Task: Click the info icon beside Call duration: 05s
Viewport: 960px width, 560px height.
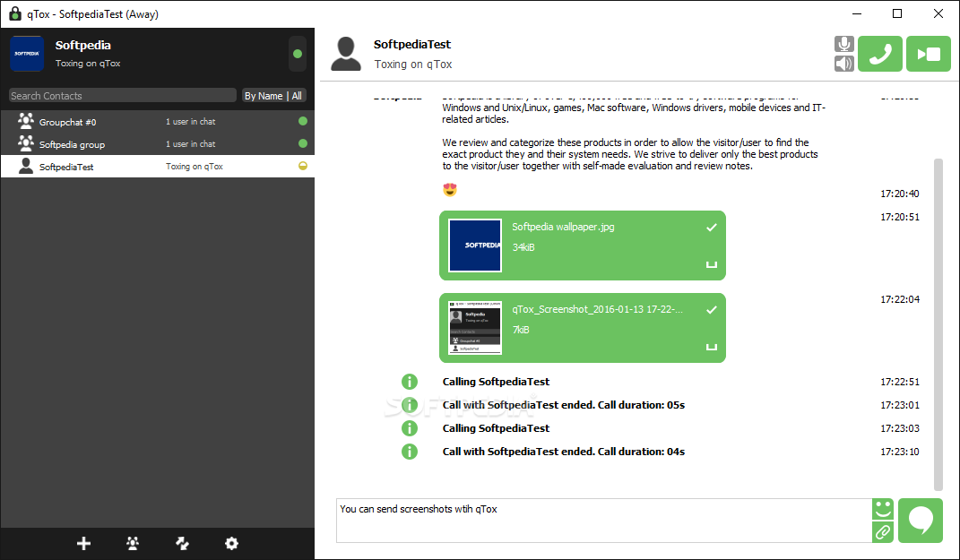Action: click(x=410, y=405)
